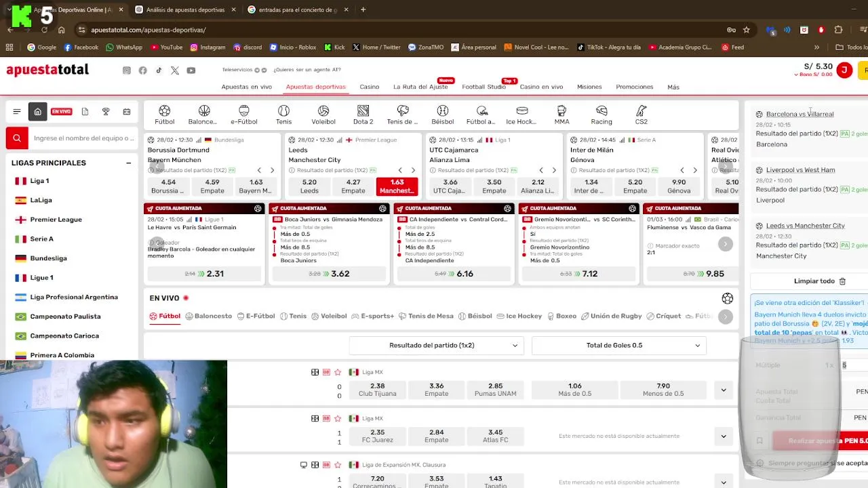Reload the page in the browser
This screenshot has height=488, width=868.
(44, 30)
